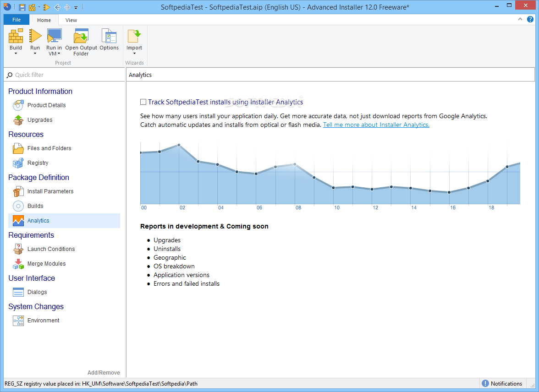Image resolution: width=539 pixels, height=392 pixels.
Task: Open the Options dialog icon
Action: tap(109, 36)
